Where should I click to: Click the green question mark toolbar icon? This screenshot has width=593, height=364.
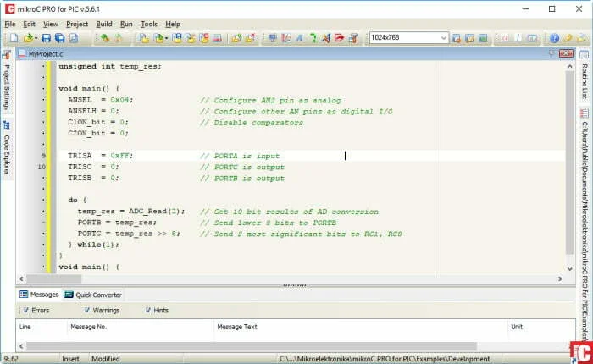tap(313, 38)
